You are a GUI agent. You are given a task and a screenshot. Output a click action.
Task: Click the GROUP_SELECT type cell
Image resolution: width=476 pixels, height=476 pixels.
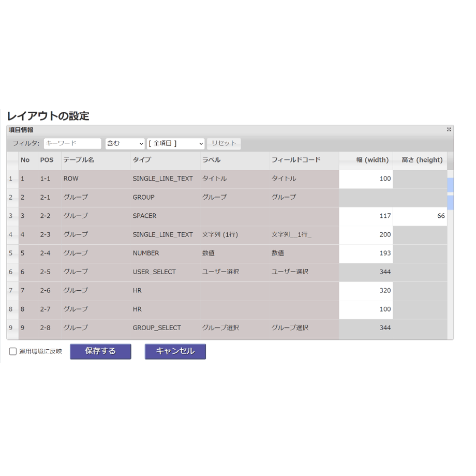pos(166,329)
